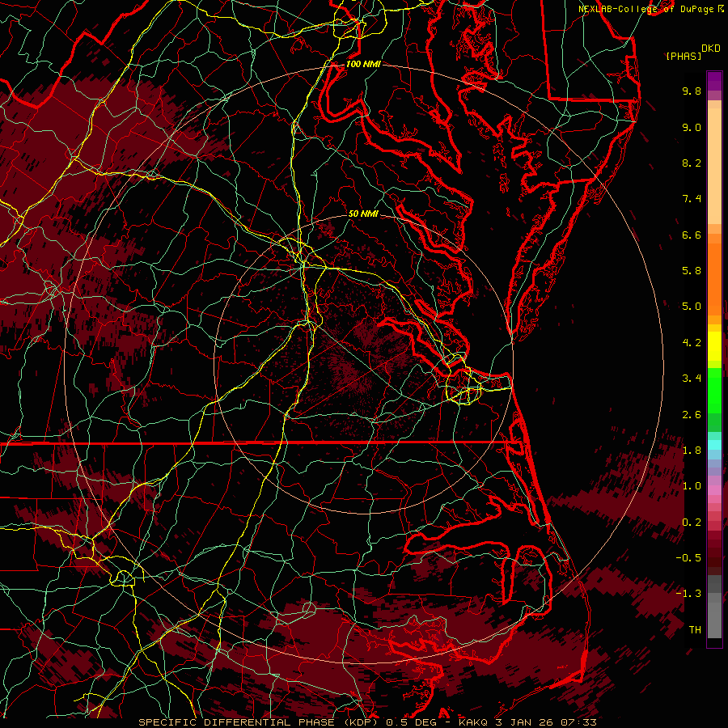The height and width of the screenshot is (728, 728).
Task: Click the -1.3 scale value
Action: (x=688, y=594)
